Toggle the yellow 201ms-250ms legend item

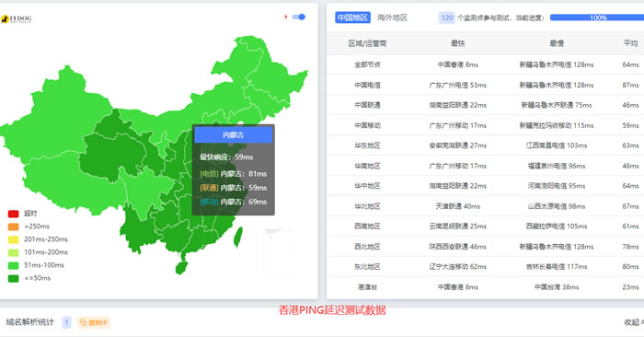pos(38,239)
